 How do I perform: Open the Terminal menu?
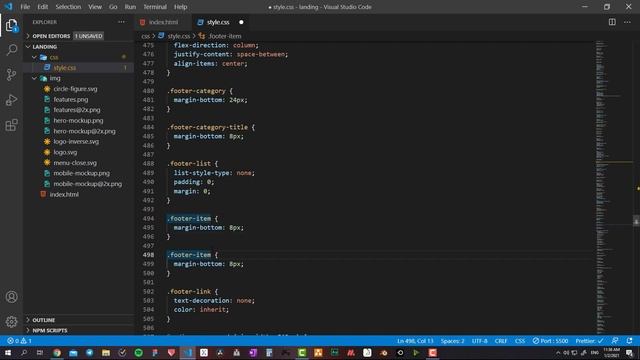tap(155, 7)
